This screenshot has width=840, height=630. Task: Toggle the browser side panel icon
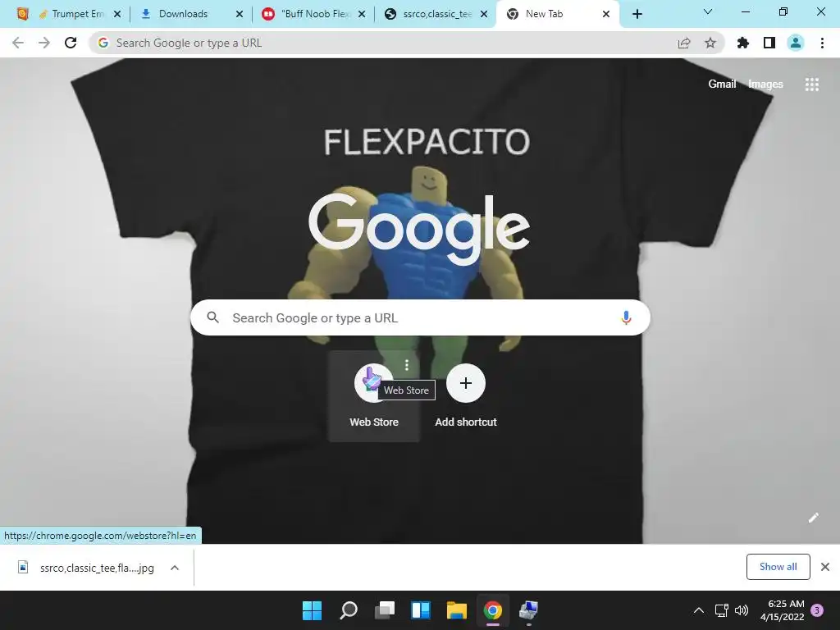click(x=769, y=43)
